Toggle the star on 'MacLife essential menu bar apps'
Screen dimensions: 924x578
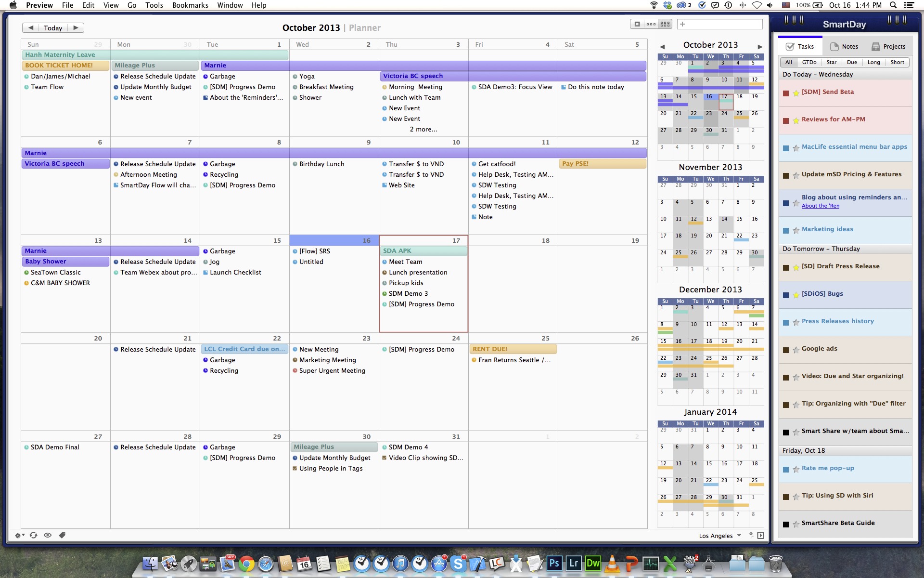point(796,148)
